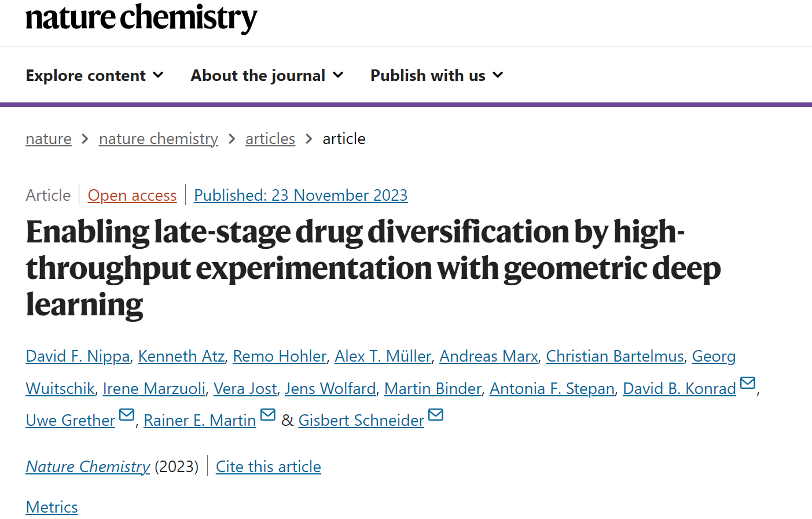Open the Metrics link
This screenshot has height=519, width=812.
[52, 507]
